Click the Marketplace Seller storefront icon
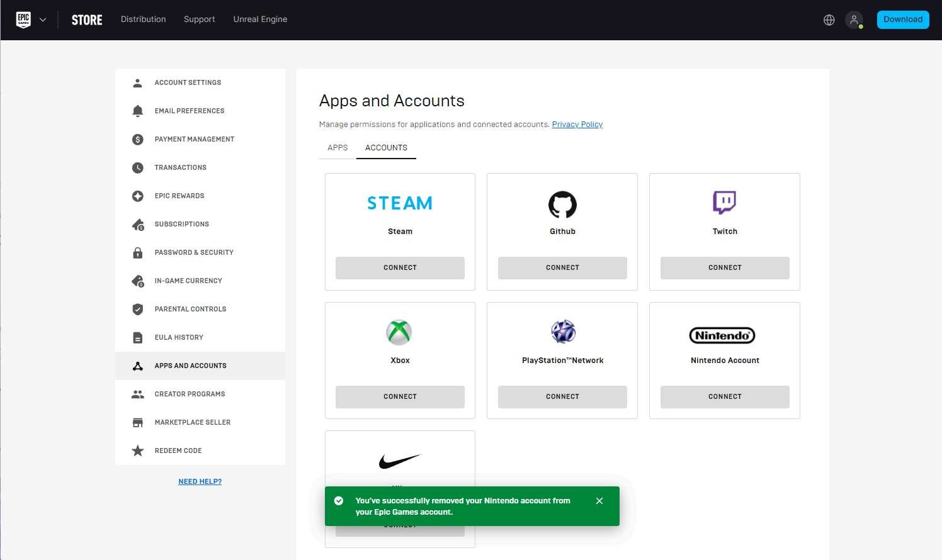The width and height of the screenshot is (942, 560). [x=138, y=422]
